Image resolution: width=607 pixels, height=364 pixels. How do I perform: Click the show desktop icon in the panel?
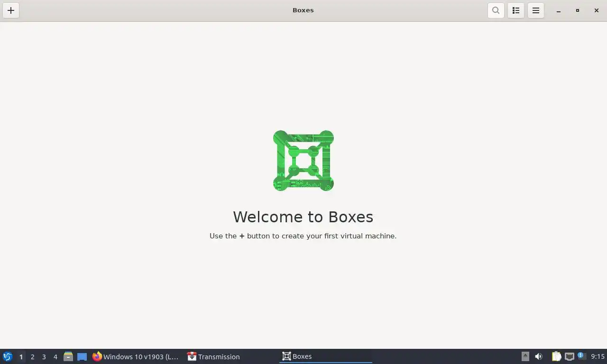[82, 356]
